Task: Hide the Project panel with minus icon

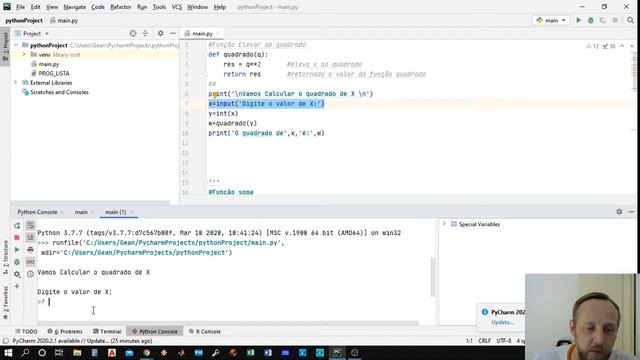Action: (x=173, y=33)
